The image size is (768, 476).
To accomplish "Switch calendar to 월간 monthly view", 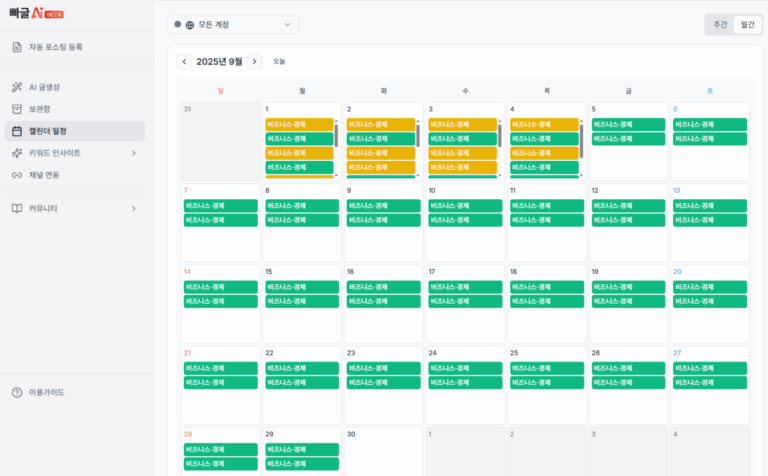I will [x=747, y=24].
